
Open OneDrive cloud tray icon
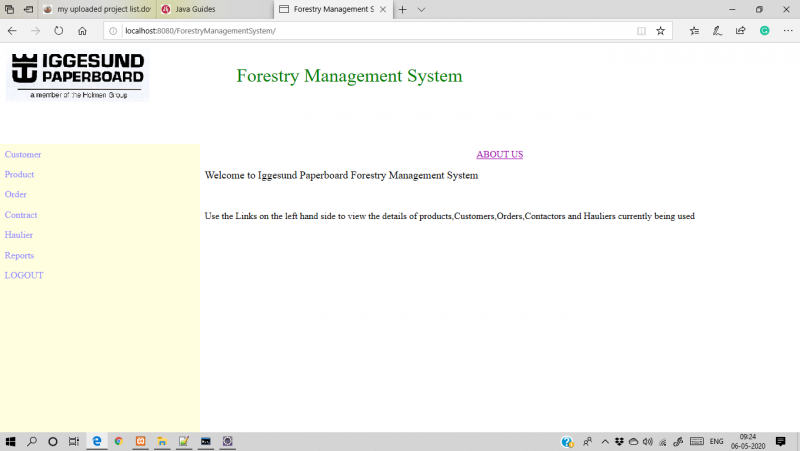tap(634, 442)
